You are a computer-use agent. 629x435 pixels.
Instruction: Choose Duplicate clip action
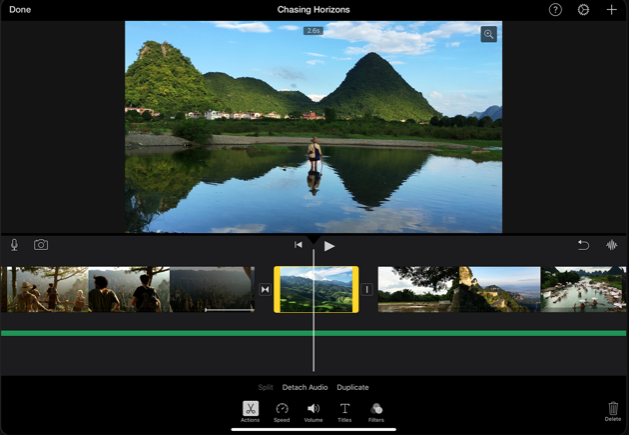pos(352,387)
